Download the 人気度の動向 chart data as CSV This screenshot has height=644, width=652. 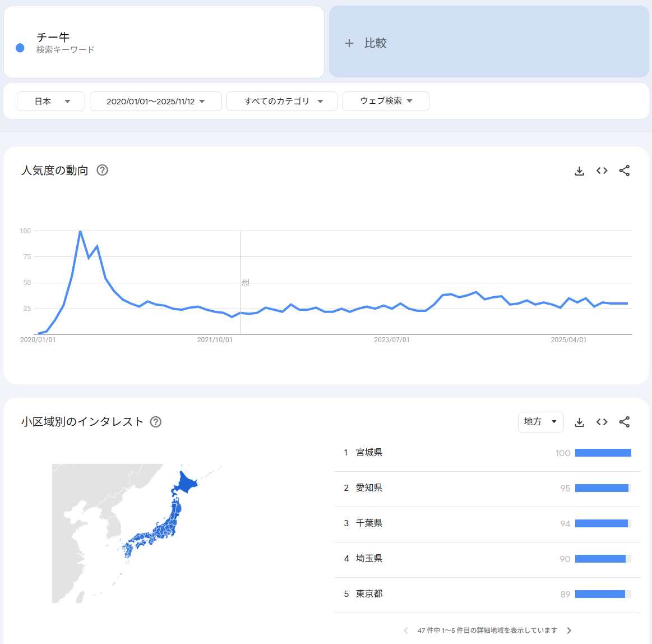pyautogui.click(x=580, y=171)
